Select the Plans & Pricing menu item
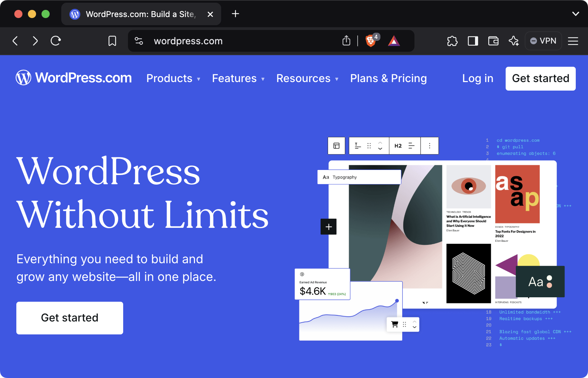The height and width of the screenshot is (378, 588). coord(388,78)
